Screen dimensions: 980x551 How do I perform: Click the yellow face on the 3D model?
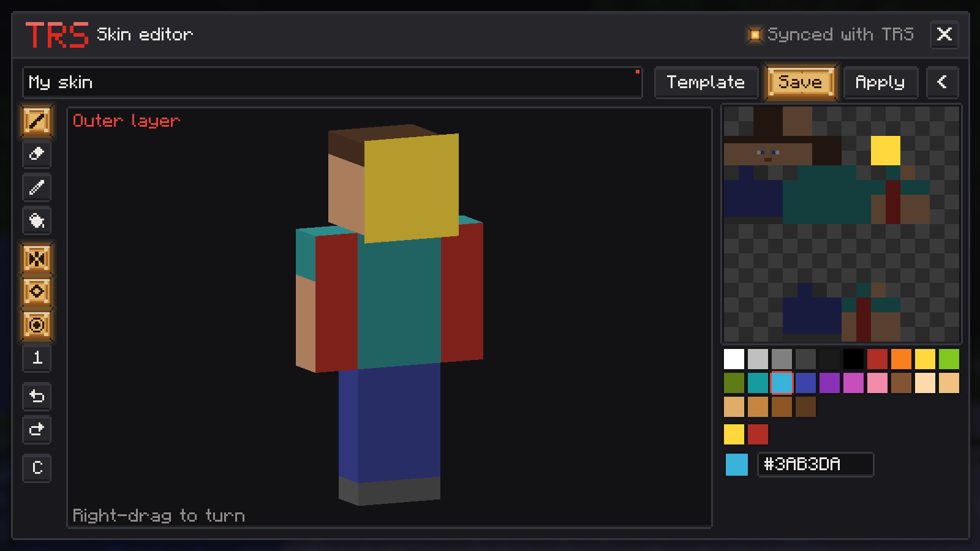412,188
